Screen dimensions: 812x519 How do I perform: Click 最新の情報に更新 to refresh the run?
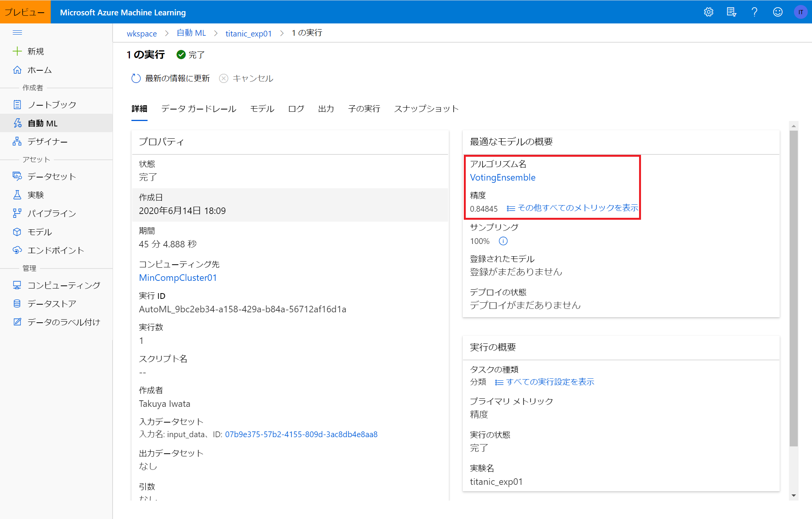coord(177,78)
